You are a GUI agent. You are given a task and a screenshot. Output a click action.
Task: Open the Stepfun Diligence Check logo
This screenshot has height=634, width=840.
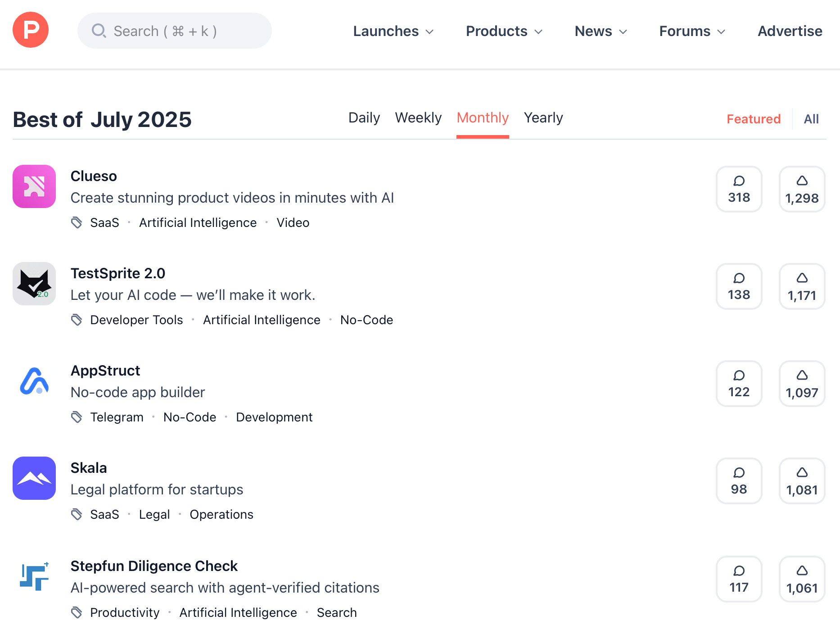point(34,576)
